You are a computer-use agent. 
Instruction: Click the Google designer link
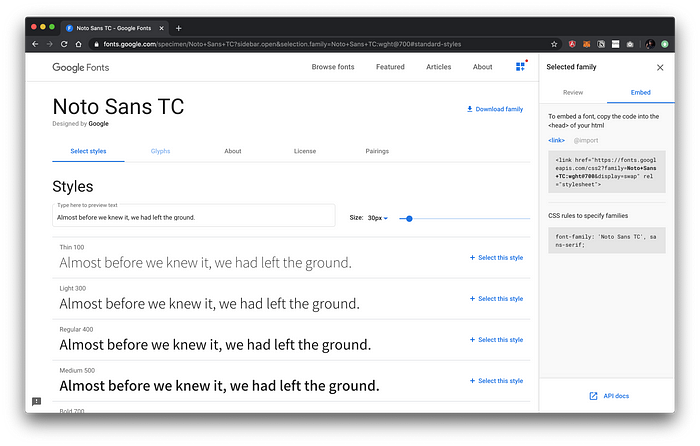point(98,124)
